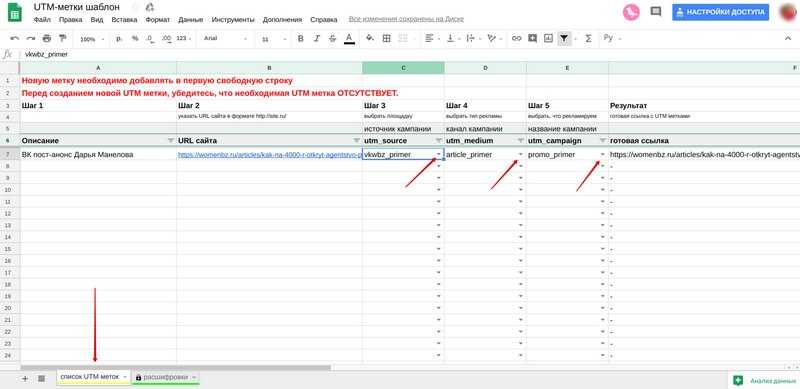Insert a link via toolbar

516,39
